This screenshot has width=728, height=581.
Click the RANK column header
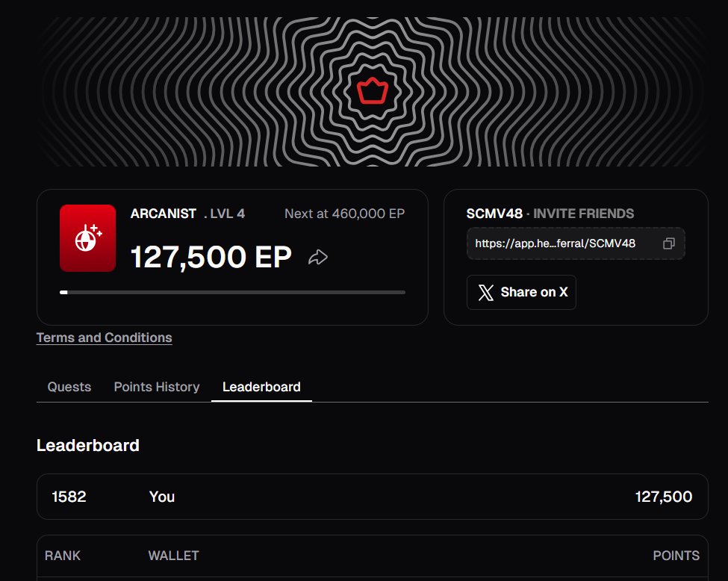63,556
